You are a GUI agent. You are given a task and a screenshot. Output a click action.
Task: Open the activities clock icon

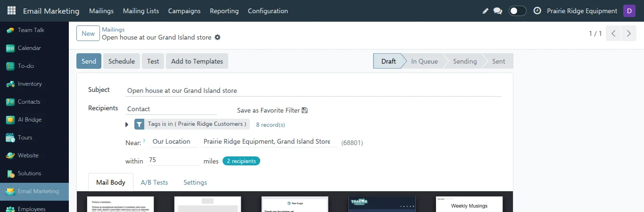(537, 11)
